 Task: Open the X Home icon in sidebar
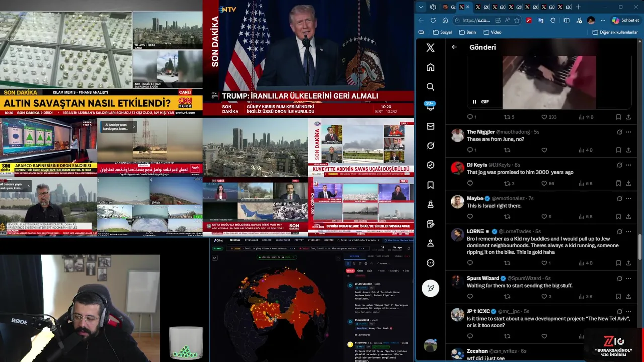(430, 67)
